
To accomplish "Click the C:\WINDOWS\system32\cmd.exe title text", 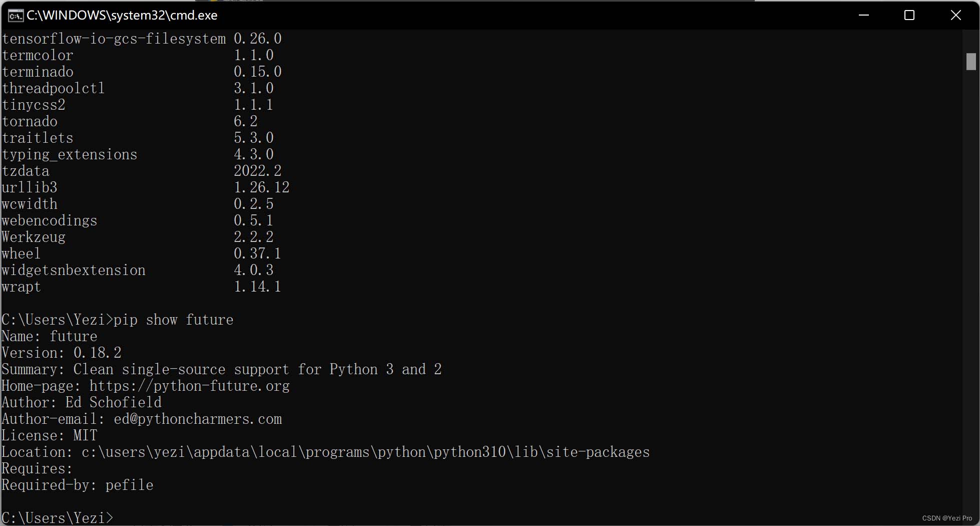I will click(122, 16).
